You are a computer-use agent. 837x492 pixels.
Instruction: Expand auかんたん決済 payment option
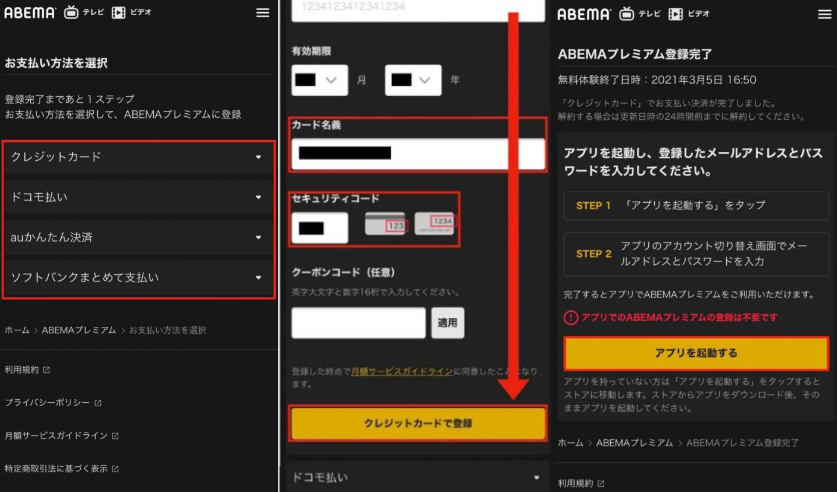point(138,237)
